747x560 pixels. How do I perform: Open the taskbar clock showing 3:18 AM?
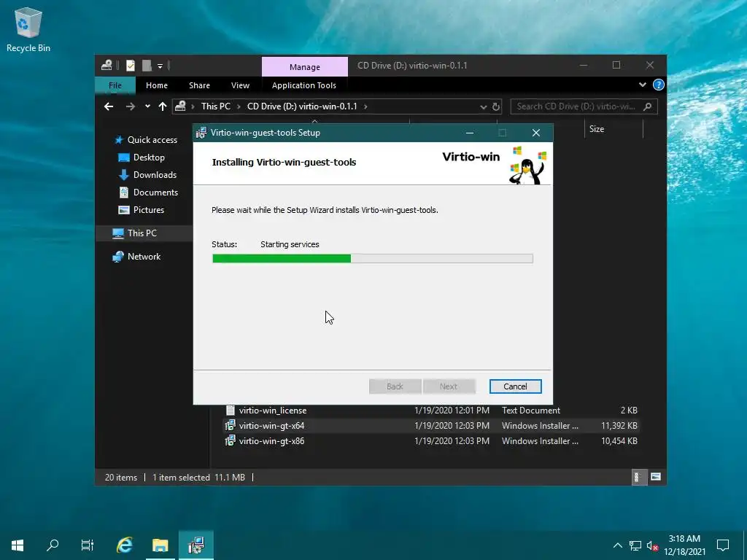pyautogui.click(x=684, y=545)
